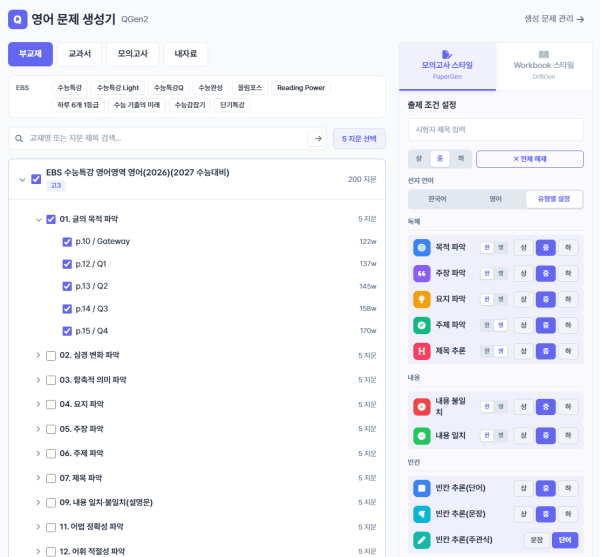
Task: Set overall difficulty to 하
Action: [x=461, y=159]
